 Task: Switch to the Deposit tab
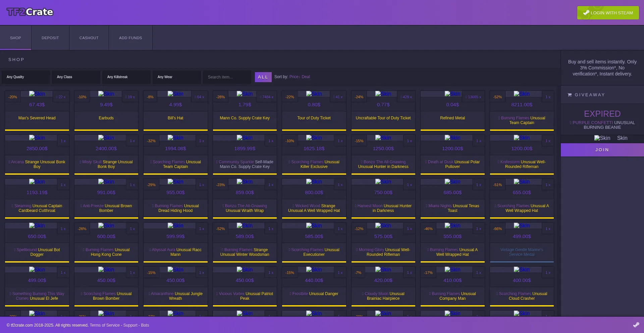[x=50, y=38]
